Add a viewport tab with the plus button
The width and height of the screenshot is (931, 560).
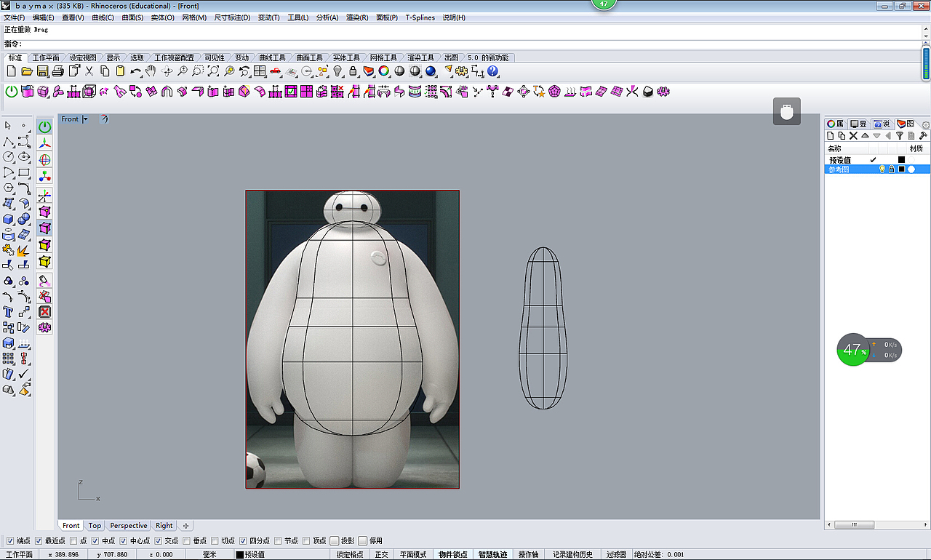[x=185, y=526]
